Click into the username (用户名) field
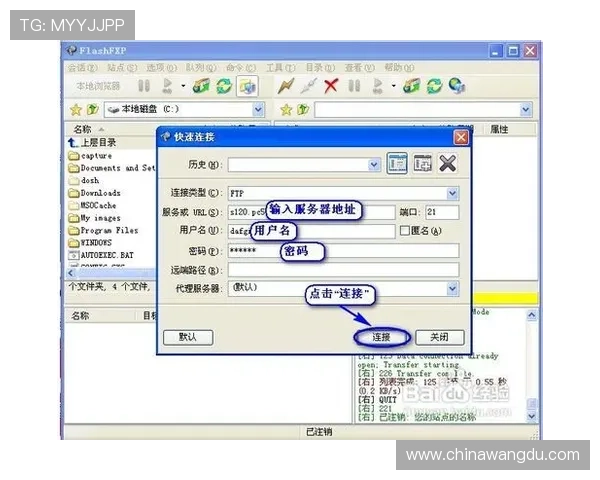This screenshot has height=480, width=600. pos(311,231)
